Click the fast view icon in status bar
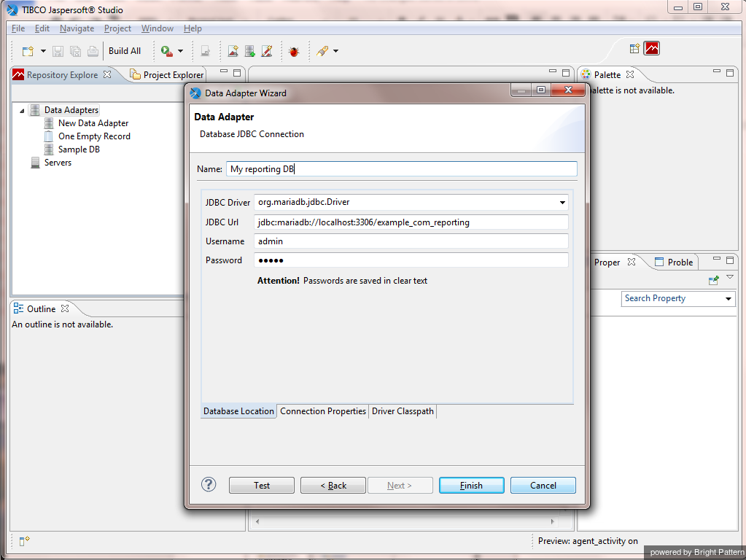The width and height of the screenshot is (746, 560). [x=24, y=541]
